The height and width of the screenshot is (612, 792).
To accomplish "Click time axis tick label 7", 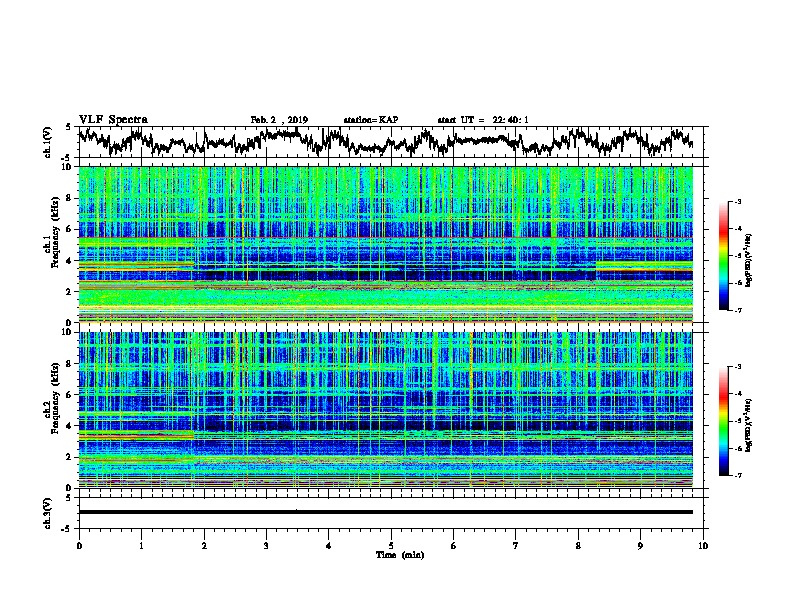I will [516, 546].
